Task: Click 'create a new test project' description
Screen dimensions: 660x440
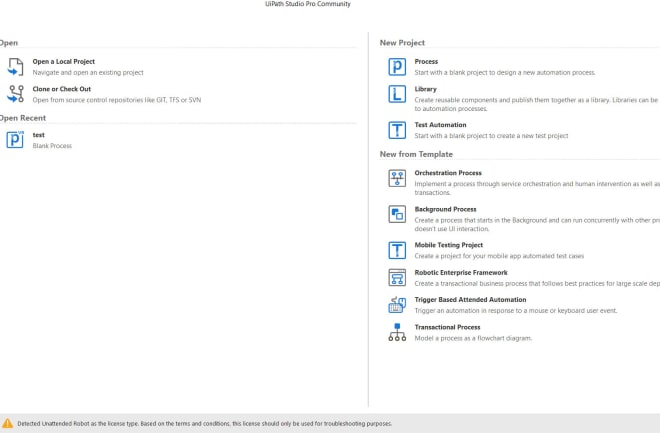Action: [x=491, y=136]
